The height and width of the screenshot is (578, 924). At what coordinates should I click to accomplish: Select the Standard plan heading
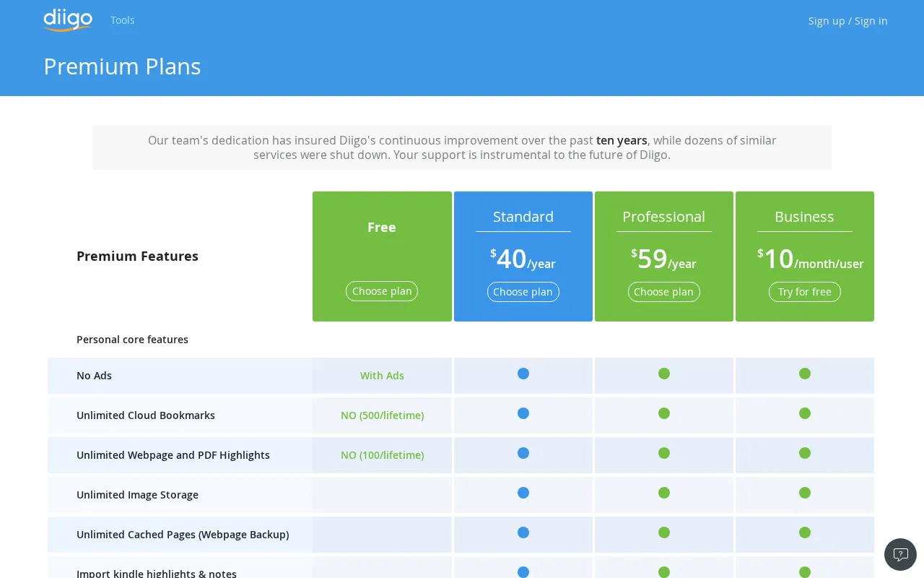[523, 217]
